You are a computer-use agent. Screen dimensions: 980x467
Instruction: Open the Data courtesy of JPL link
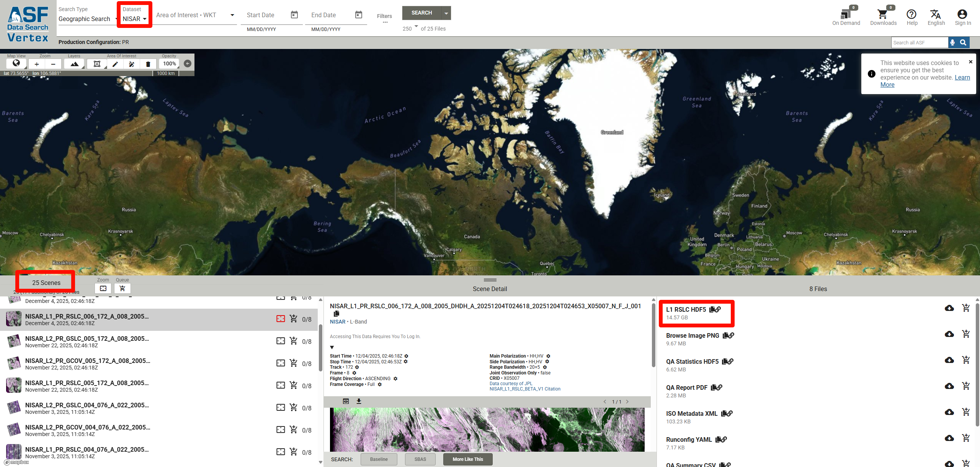click(511, 384)
